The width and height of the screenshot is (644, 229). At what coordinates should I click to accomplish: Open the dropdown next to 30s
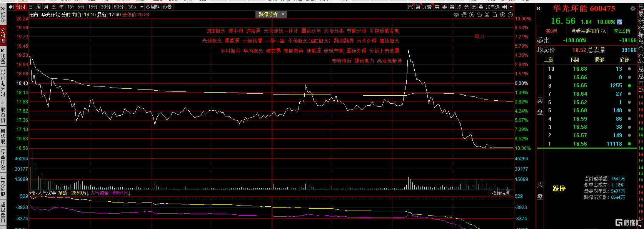(x=142, y=7)
